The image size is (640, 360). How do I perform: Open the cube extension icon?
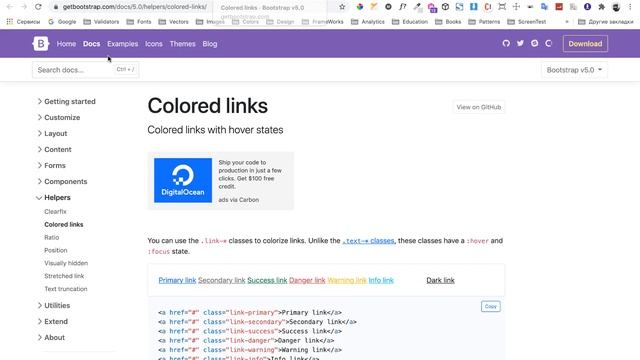tap(445, 7)
